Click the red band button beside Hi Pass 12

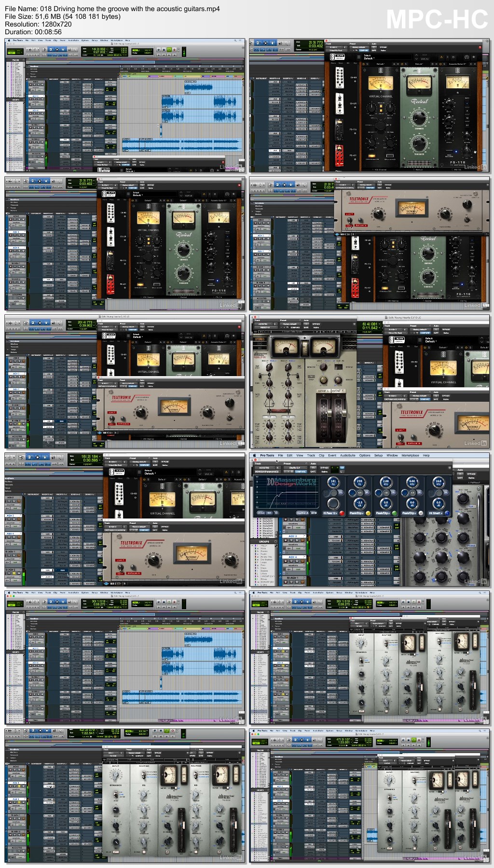click(x=342, y=513)
